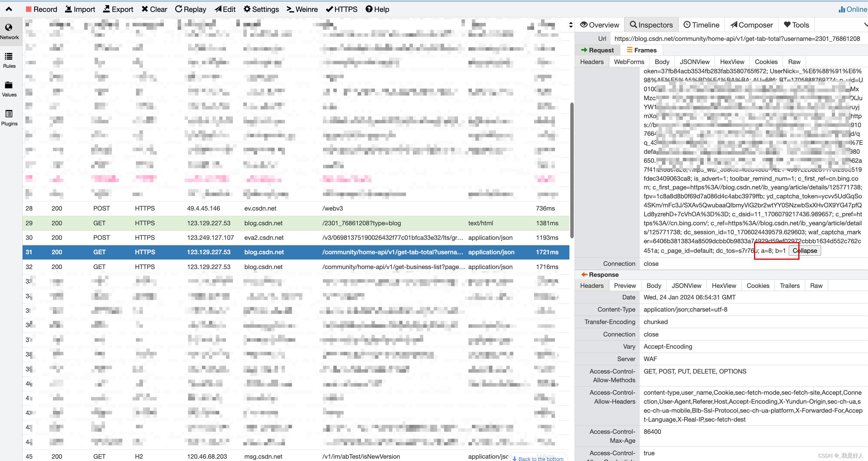Click the red Record icon
The height and width of the screenshot is (461, 868).
[28, 9]
